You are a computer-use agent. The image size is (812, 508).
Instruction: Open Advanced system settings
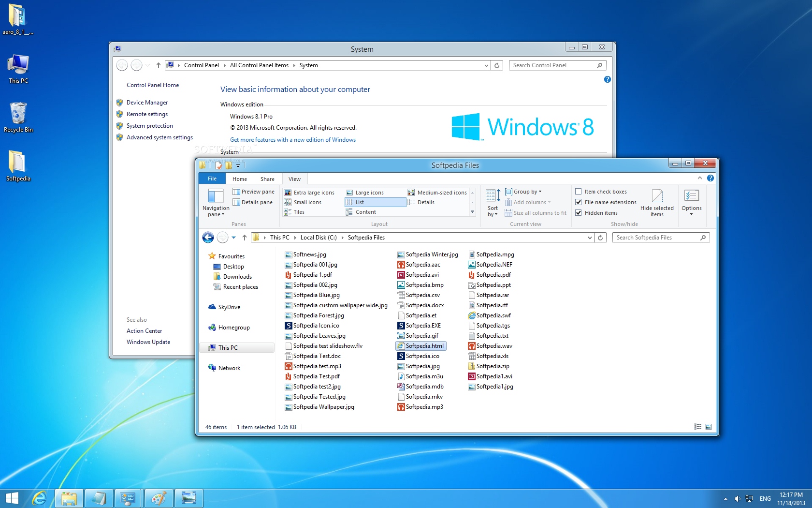(x=159, y=137)
